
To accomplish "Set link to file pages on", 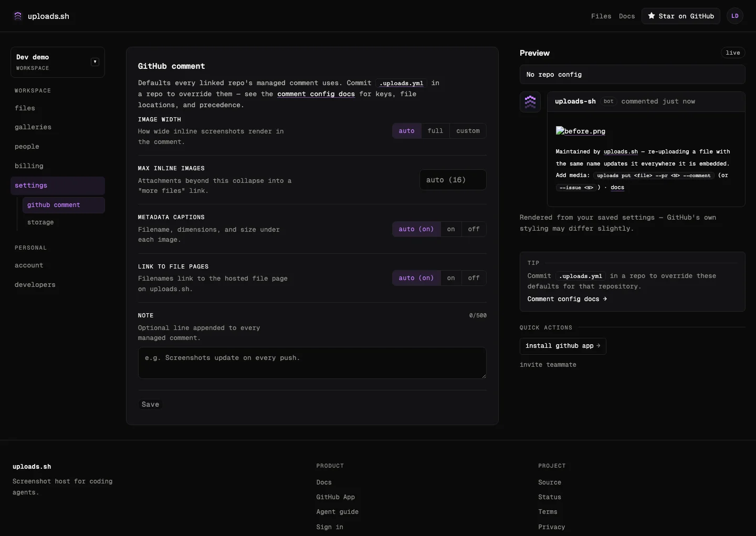I will [451, 278].
